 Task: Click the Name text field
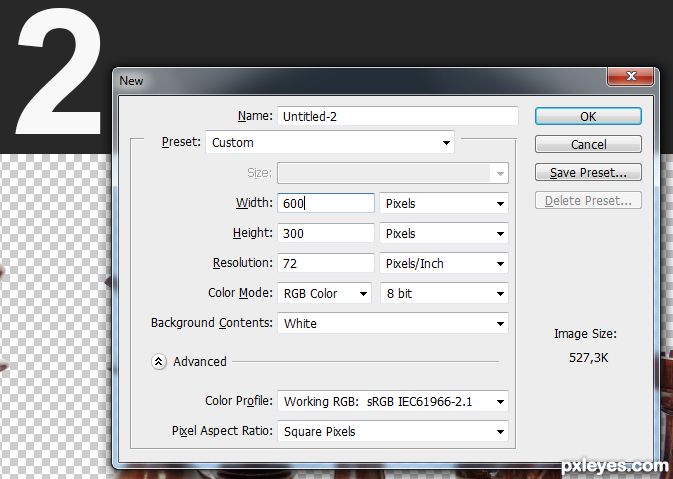(x=397, y=116)
